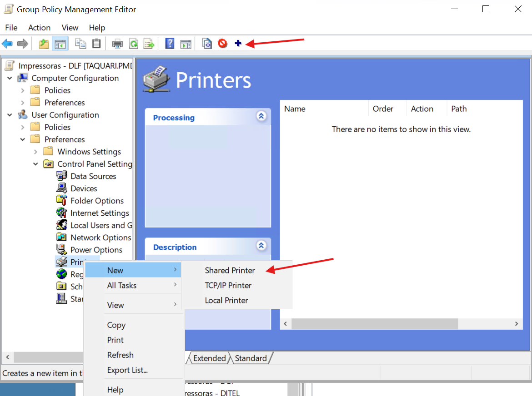Click the blue Back arrow in the toolbar
Screen dimensions: 532x396
pyautogui.click(x=7, y=44)
